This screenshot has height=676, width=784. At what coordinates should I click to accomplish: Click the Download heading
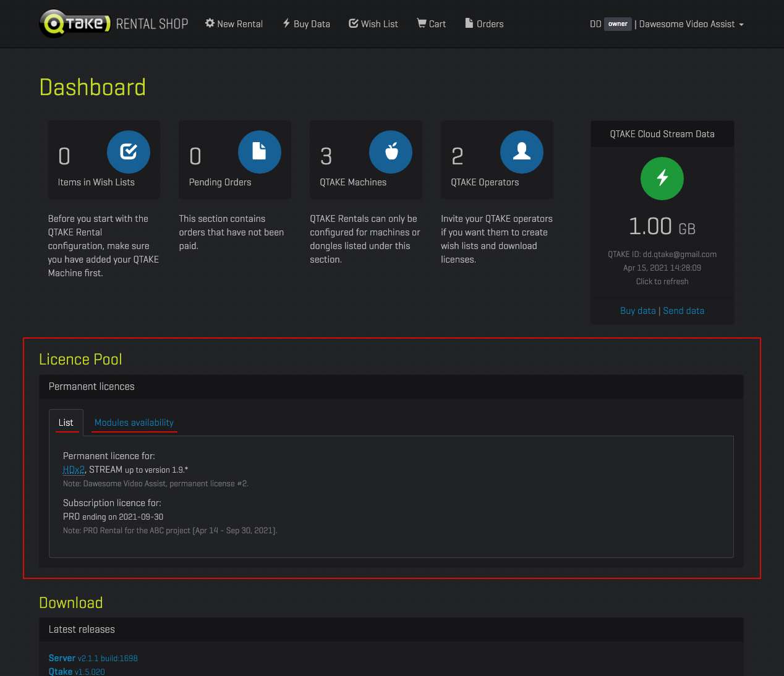(x=71, y=602)
